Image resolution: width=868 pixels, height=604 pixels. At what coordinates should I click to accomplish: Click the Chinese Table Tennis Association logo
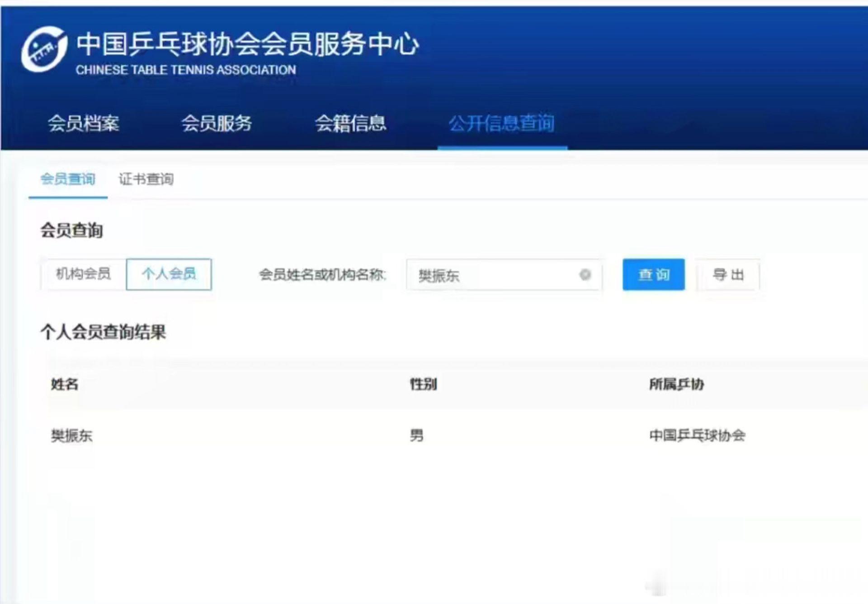click(x=44, y=49)
